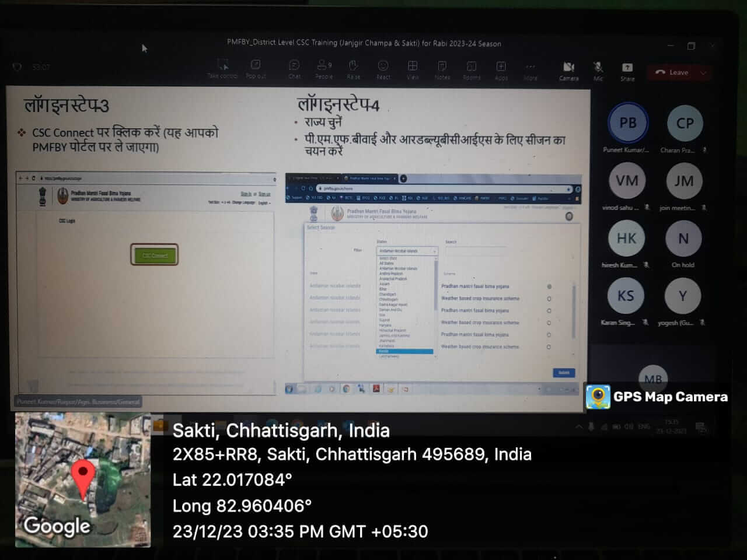Select Charan Pra's CP participant avatar

(x=685, y=123)
